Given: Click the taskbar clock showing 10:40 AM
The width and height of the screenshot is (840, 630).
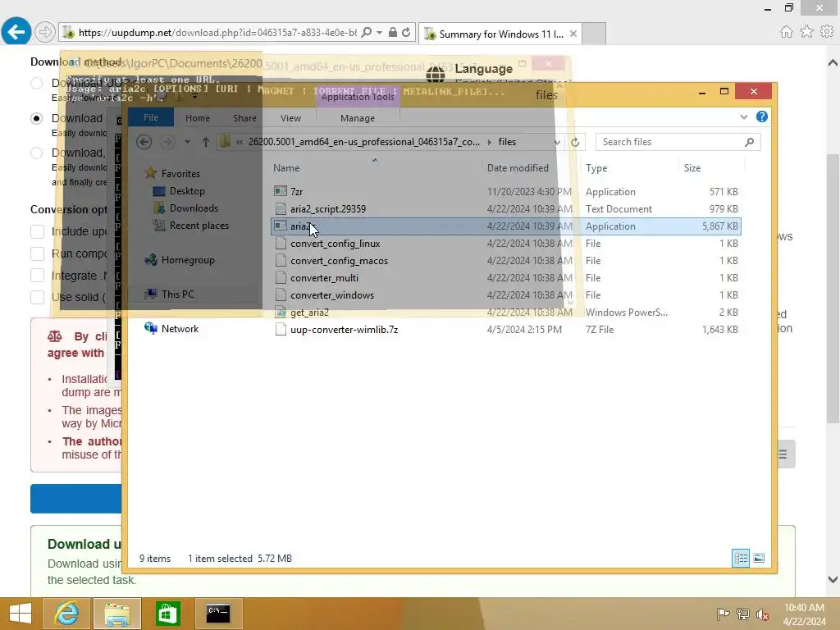Looking at the screenshot, I should click(x=804, y=614).
